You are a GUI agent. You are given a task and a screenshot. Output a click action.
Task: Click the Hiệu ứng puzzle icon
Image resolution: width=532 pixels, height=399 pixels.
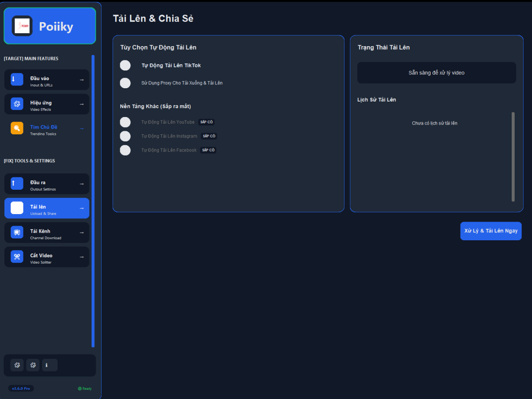pyautogui.click(x=17, y=104)
